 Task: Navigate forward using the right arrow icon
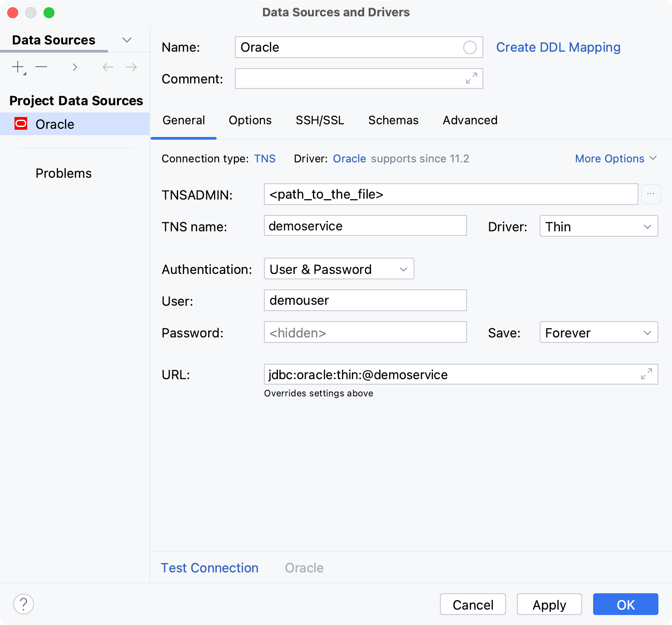point(131,67)
